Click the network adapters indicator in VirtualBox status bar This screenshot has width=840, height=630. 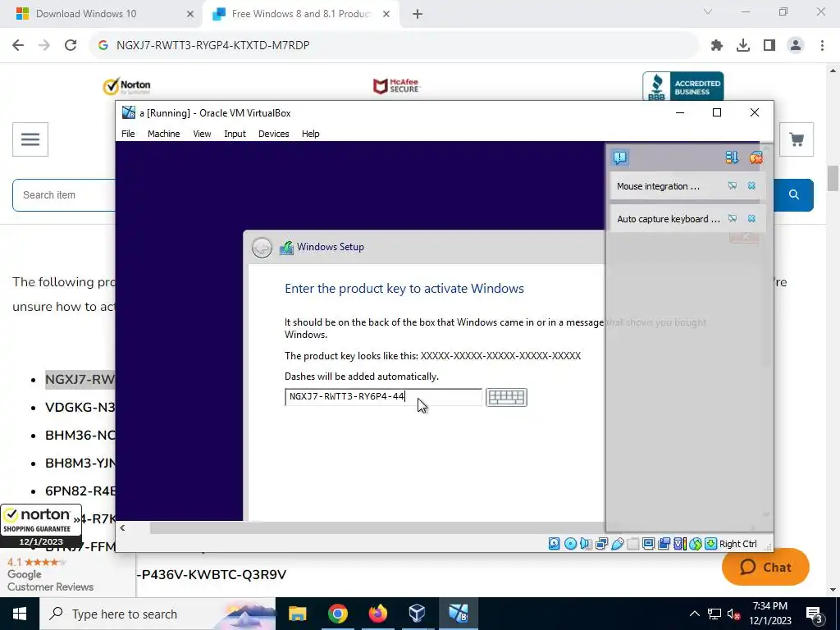point(601,544)
